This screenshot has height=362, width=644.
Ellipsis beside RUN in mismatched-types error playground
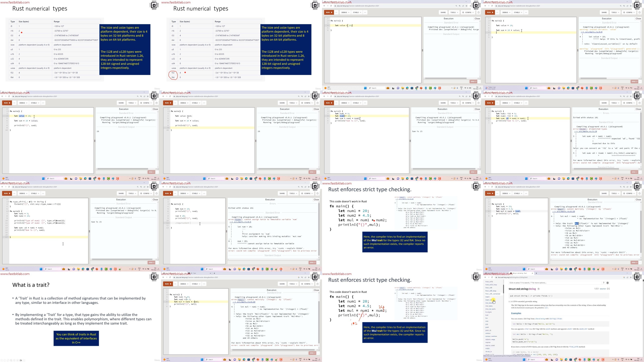click(x=497, y=103)
